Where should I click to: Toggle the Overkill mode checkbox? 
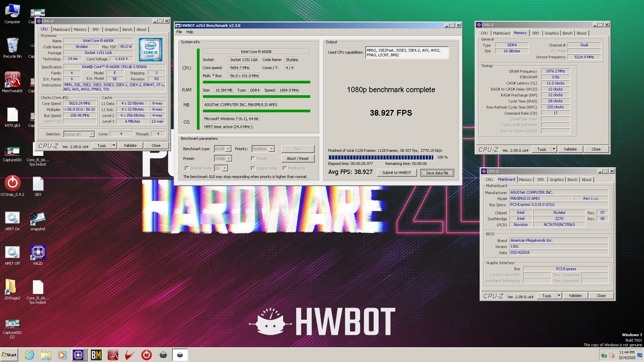187,168
